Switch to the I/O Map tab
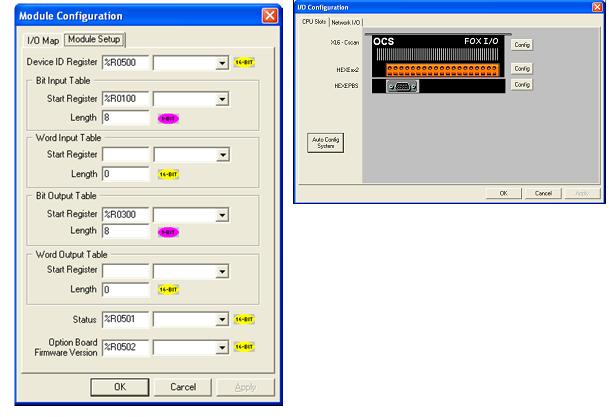 [x=43, y=40]
